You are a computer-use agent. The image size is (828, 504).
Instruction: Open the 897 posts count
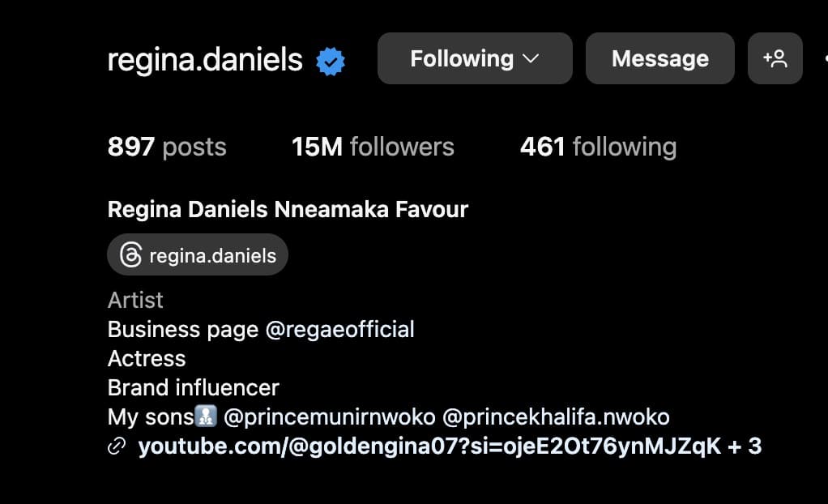coord(167,147)
